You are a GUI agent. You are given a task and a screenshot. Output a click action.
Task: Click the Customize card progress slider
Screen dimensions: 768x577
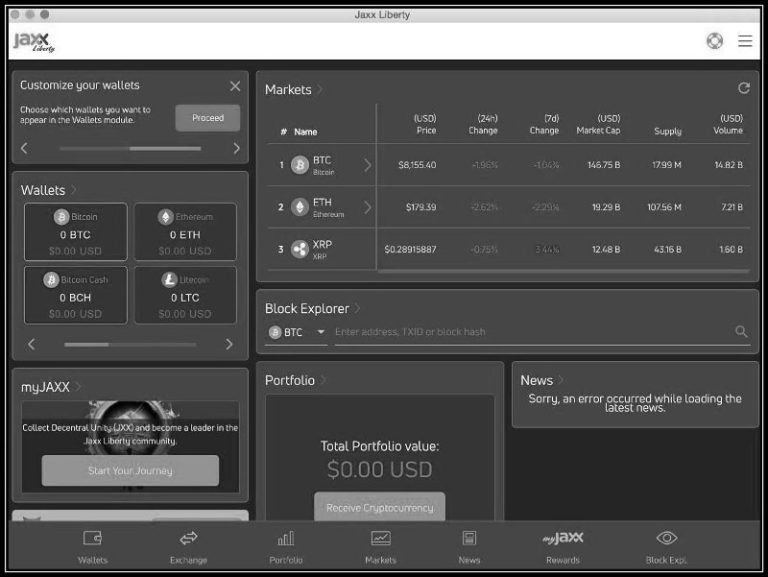pos(130,148)
